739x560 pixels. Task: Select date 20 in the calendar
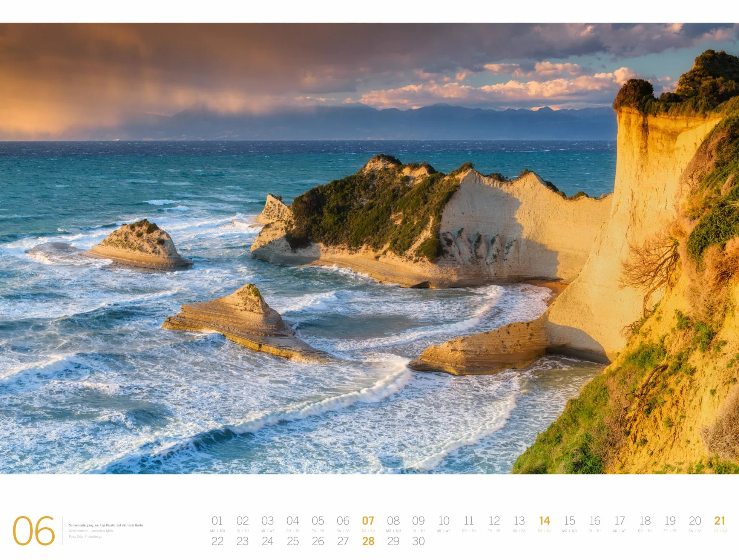pos(695,521)
